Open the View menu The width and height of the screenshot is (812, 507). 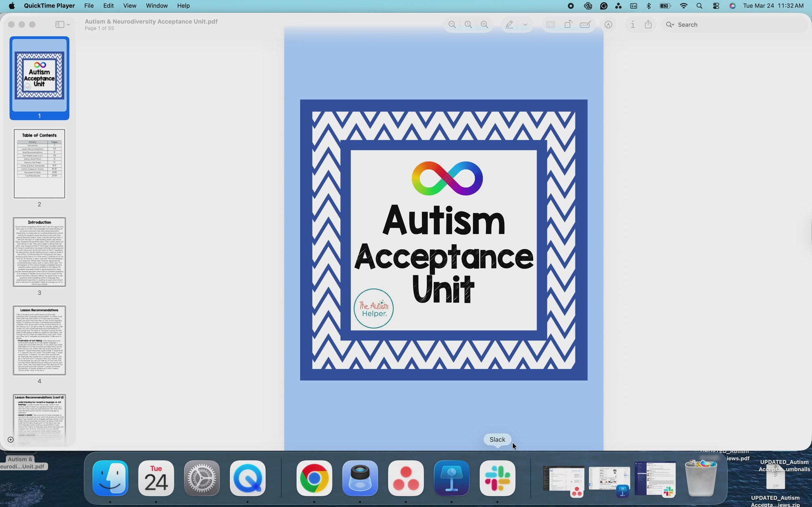(129, 6)
